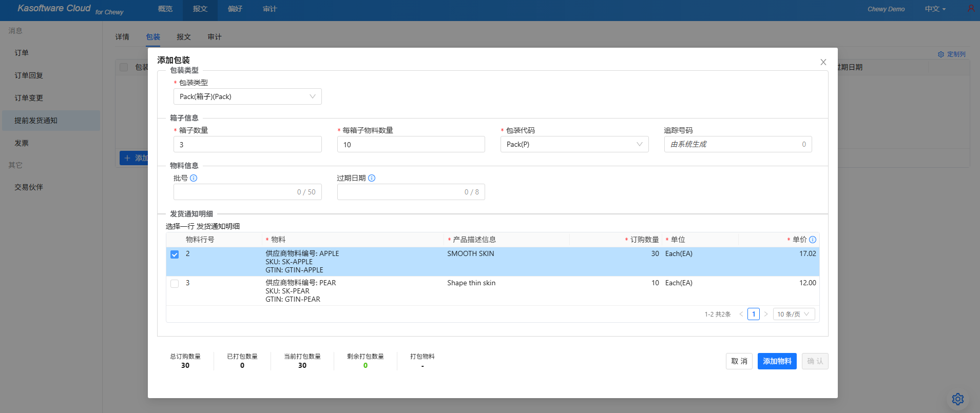Click the batch number info icon

[194, 178]
